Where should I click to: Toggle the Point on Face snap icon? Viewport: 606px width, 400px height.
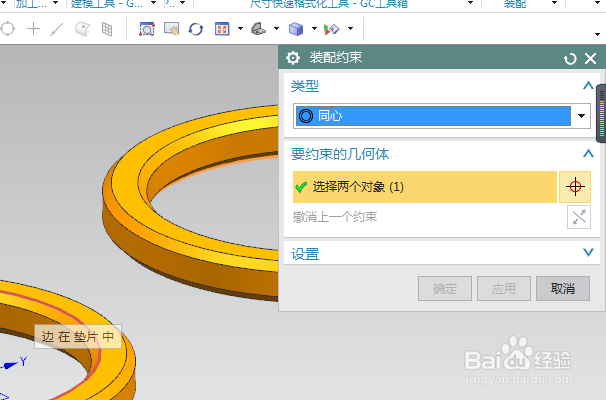[x=82, y=29]
